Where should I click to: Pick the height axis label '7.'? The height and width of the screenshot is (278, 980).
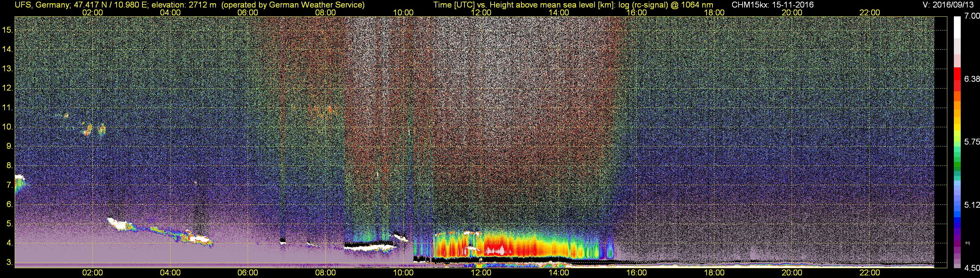tap(10, 185)
